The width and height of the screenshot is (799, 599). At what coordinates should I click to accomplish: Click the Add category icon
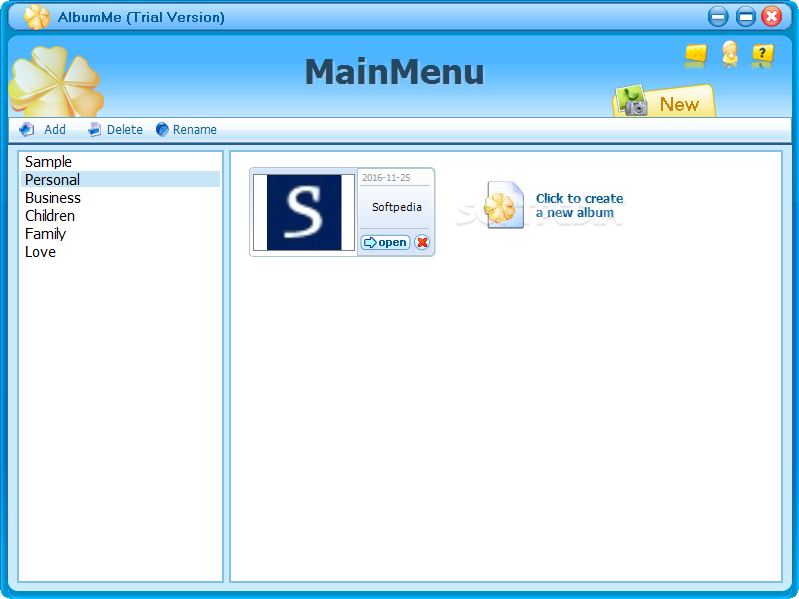[26, 130]
